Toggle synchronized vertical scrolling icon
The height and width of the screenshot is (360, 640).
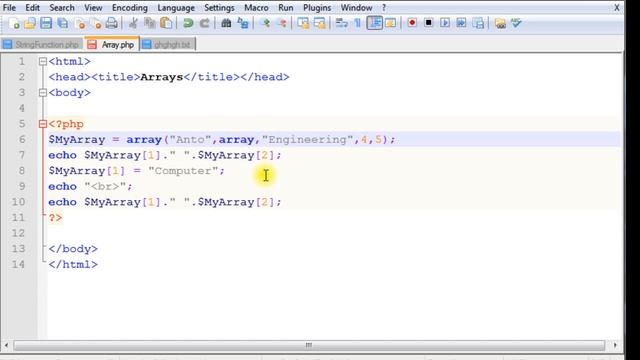(x=303, y=23)
